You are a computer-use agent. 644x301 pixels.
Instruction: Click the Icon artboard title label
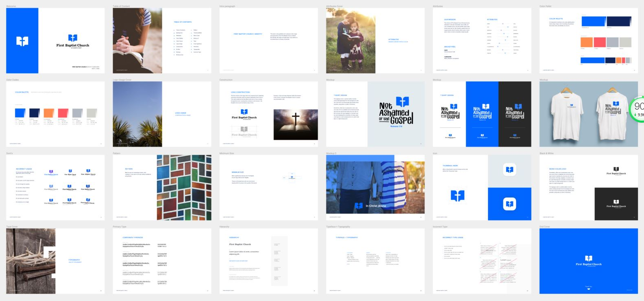tap(435, 153)
